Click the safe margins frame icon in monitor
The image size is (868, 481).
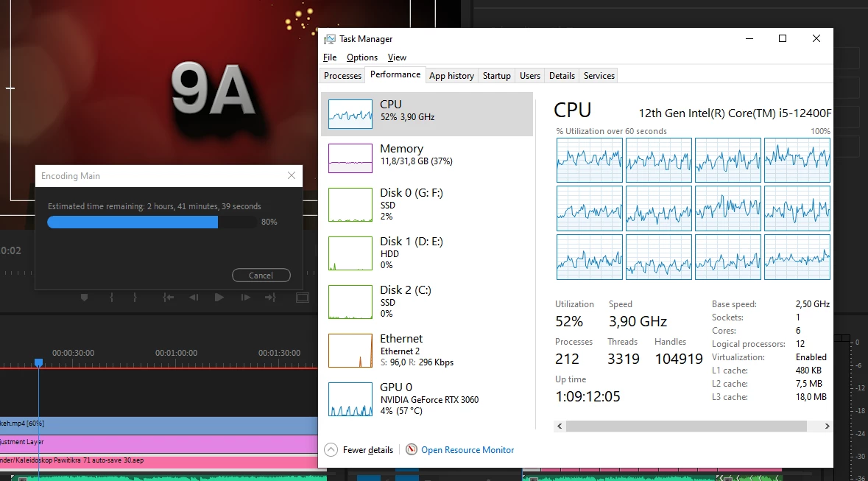click(303, 298)
